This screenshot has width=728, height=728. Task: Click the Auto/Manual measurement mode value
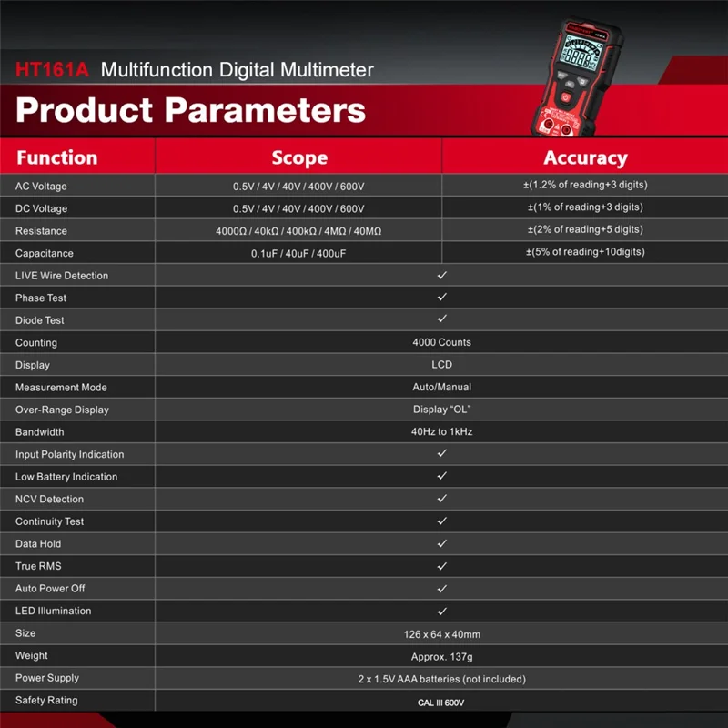click(441, 387)
